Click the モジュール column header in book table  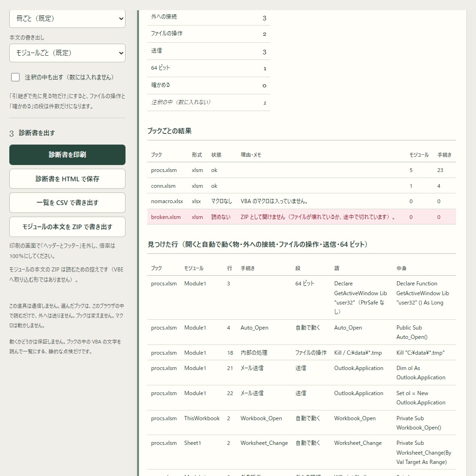pyautogui.click(x=419, y=155)
